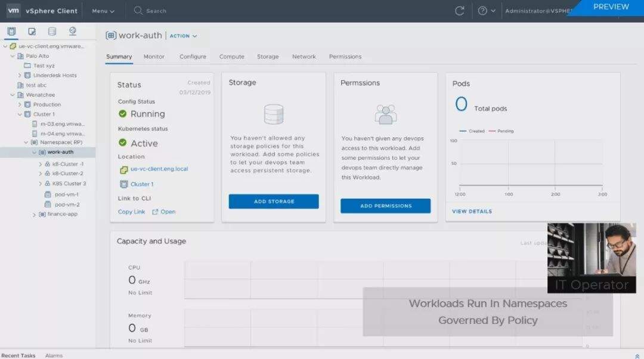Open the Alarms panel tab
Screen dimensions: 644x359
click(x=54, y=355)
